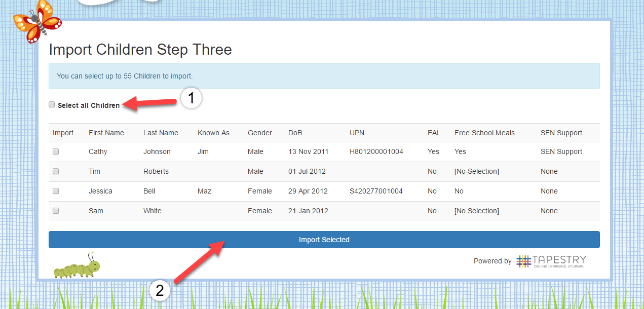Click the date 13 Nov 2011

coord(309,151)
